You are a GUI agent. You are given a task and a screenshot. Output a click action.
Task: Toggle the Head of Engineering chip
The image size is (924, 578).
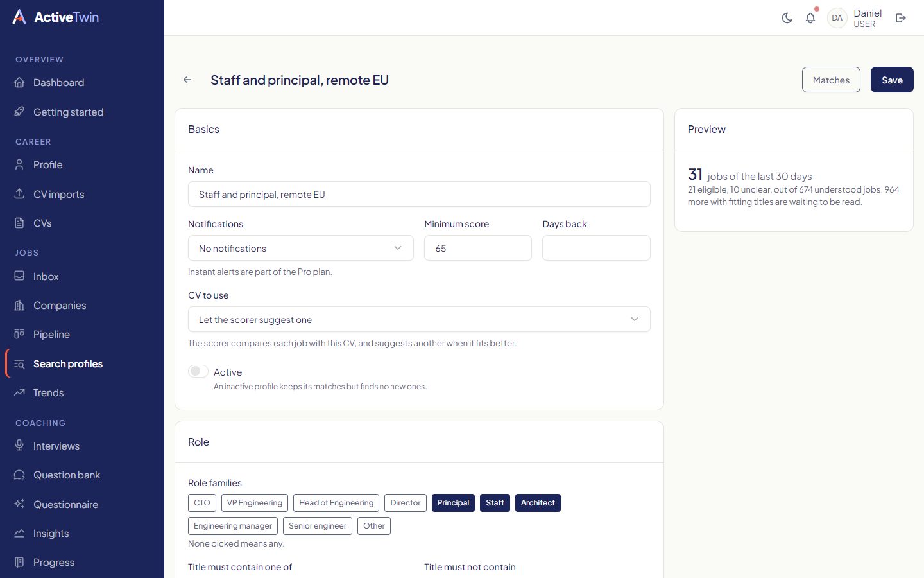coord(336,503)
